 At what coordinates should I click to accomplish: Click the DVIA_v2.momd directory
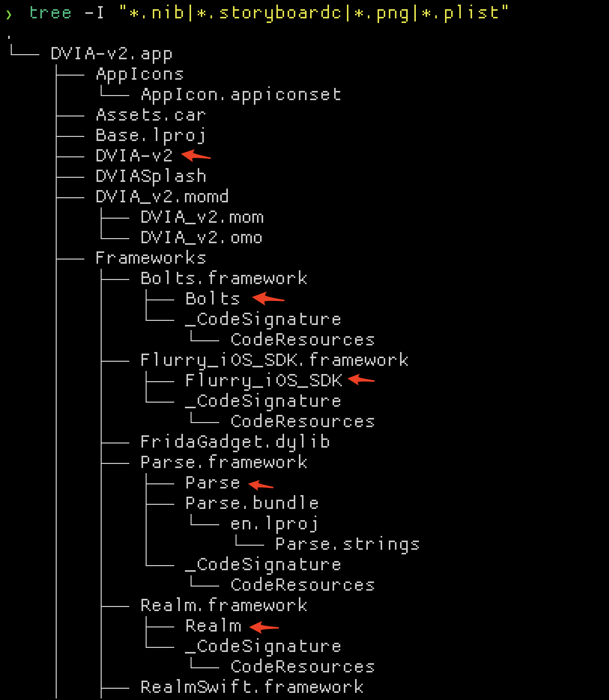click(162, 197)
